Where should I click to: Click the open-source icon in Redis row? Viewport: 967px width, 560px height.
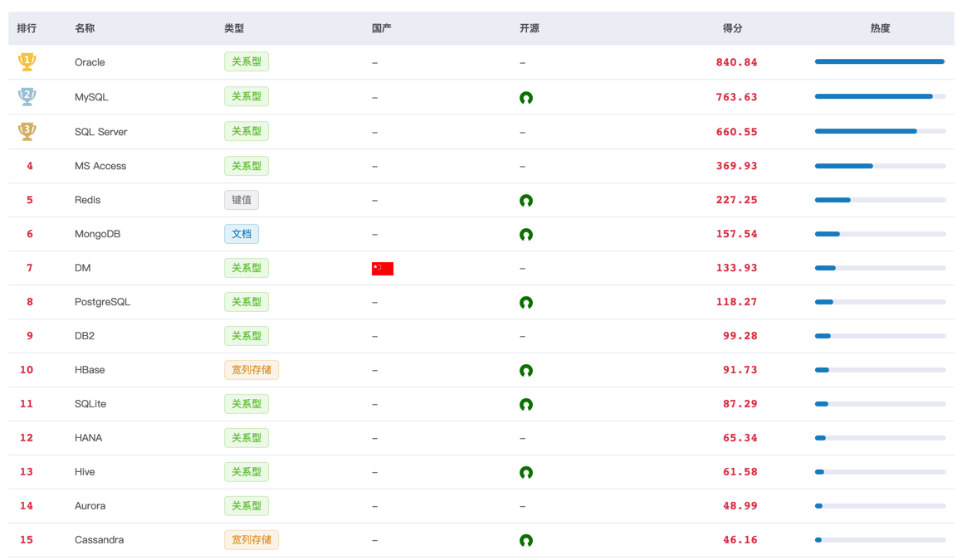[525, 201]
